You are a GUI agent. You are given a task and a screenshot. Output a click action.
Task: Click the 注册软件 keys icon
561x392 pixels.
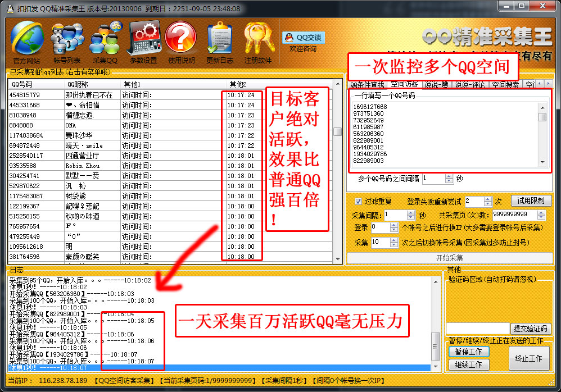point(258,42)
